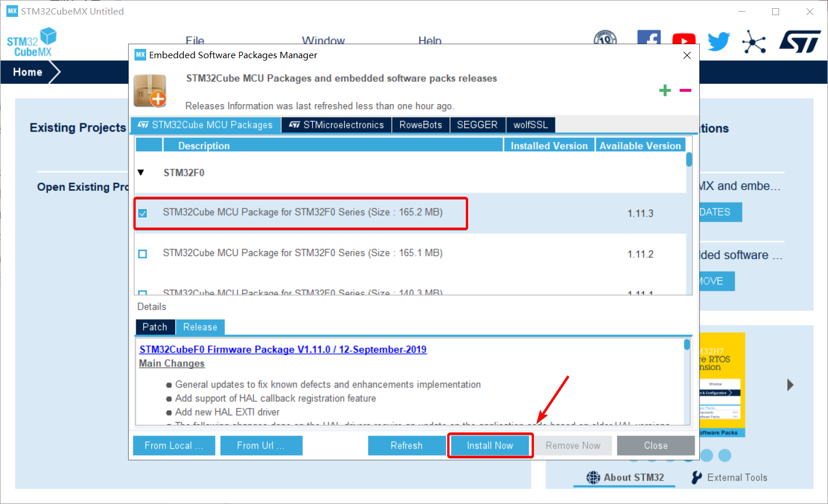Open the YouTube icon in header

pos(684,40)
